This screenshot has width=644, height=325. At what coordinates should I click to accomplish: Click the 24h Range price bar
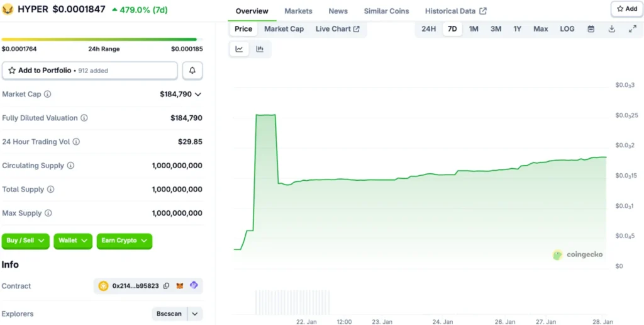coord(99,40)
